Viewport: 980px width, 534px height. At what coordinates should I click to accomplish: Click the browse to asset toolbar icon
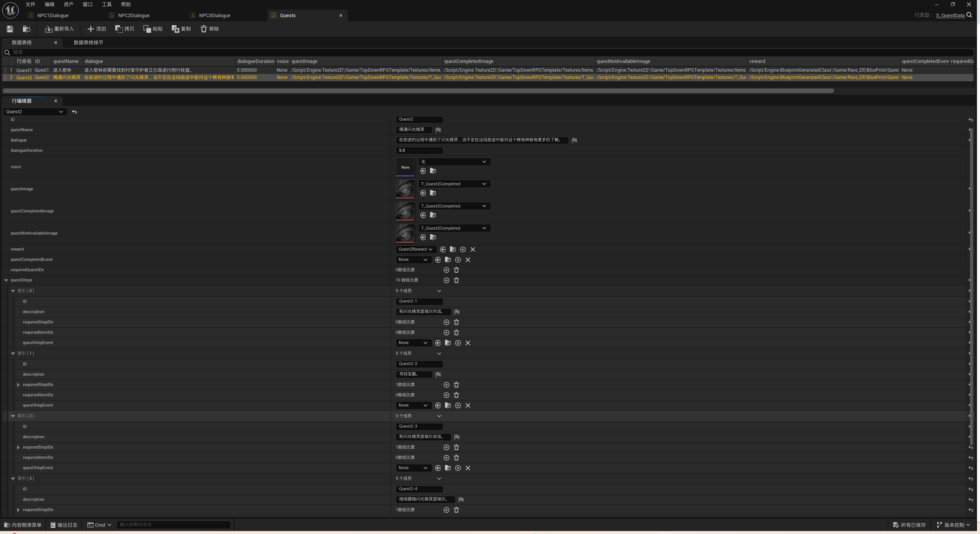pyautogui.click(x=26, y=29)
